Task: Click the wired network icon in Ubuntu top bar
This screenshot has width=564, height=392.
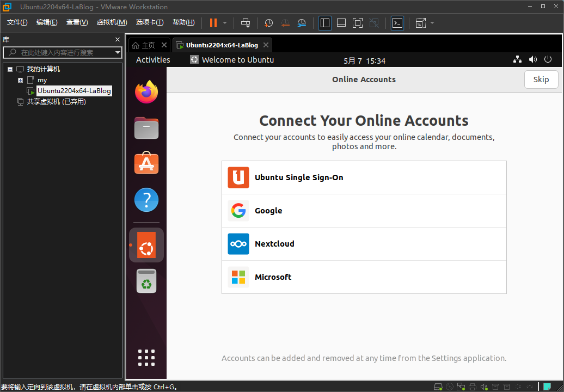Action: click(517, 59)
